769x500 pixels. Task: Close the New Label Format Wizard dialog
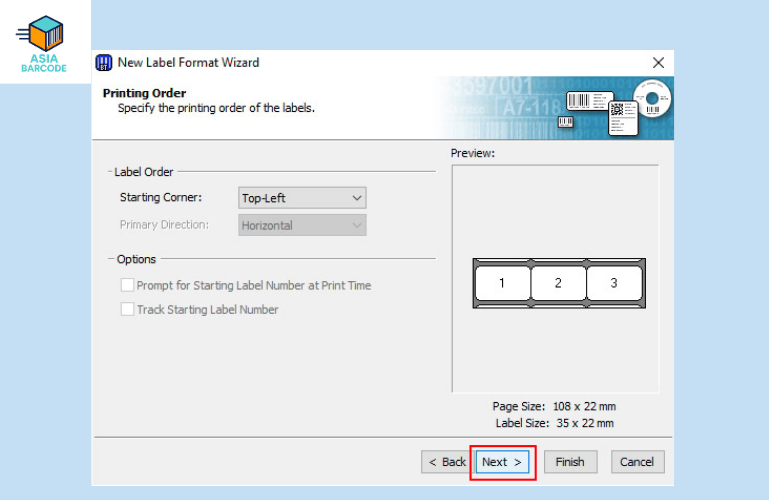click(x=658, y=62)
